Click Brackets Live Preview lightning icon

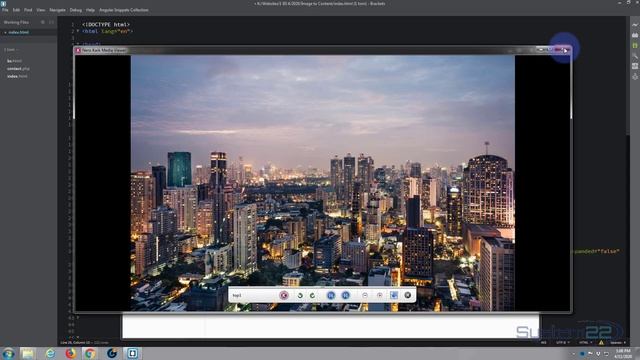(x=635, y=25)
